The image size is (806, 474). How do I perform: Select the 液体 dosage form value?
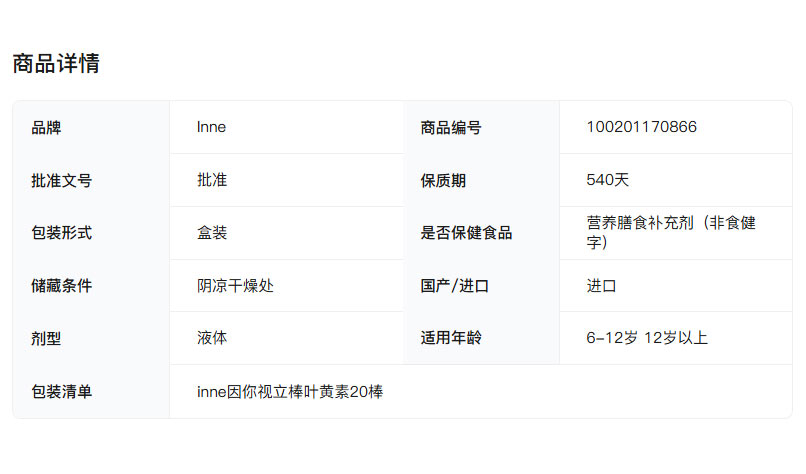point(212,338)
